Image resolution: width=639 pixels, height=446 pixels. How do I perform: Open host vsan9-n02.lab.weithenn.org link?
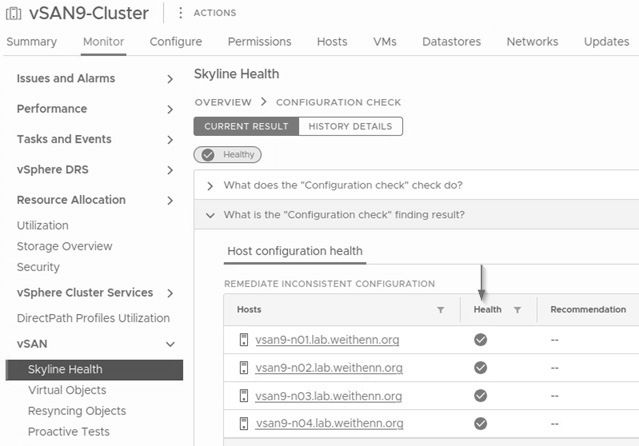[x=329, y=368]
